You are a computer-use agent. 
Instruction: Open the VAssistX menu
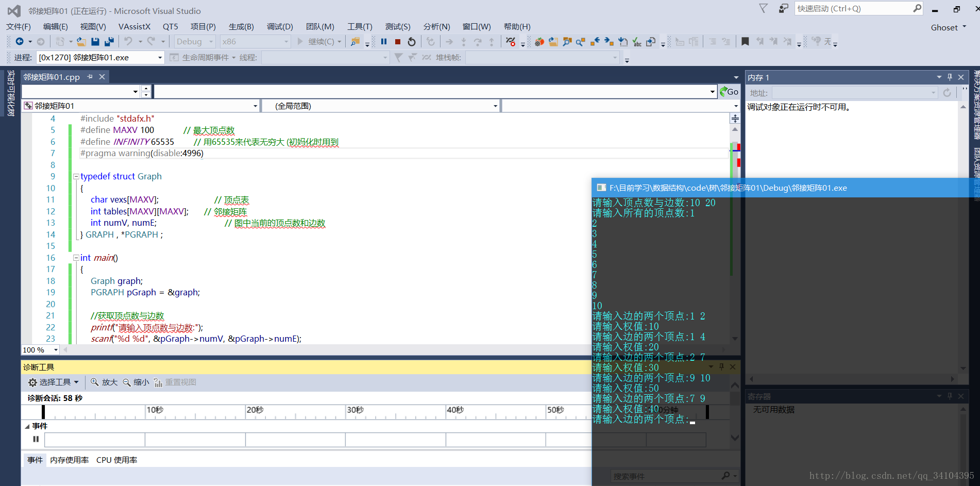[134, 26]
